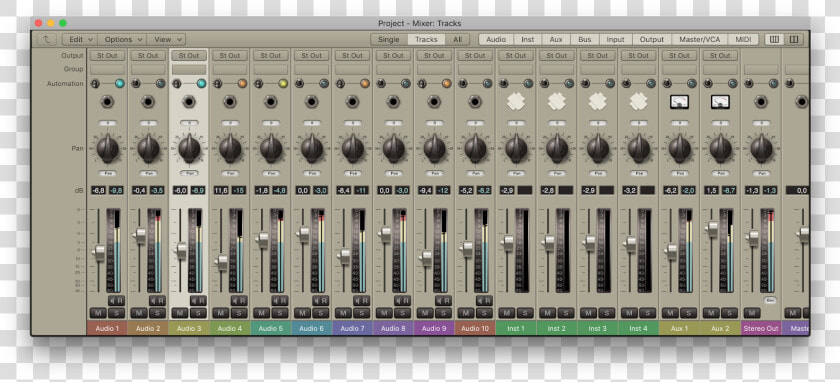Open the View dropdown menu
Screen dimensions: 840x382
(x=166, y=39)
